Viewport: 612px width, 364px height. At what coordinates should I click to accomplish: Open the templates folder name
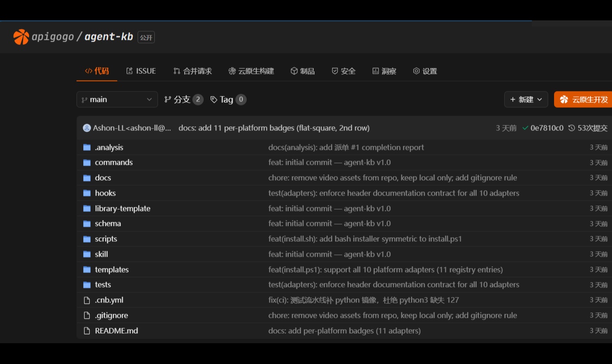pyautogui.click(x=112, y=269)
